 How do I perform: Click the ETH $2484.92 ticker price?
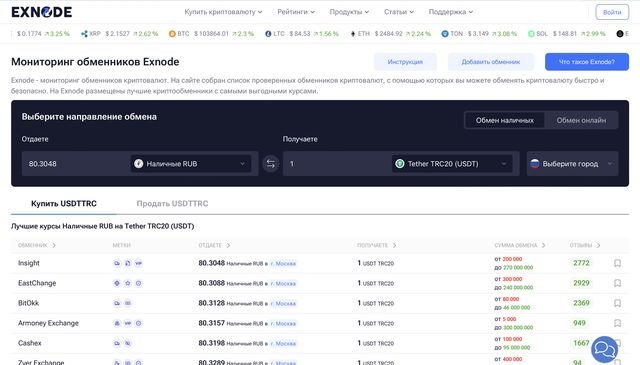tap(388, 33)
